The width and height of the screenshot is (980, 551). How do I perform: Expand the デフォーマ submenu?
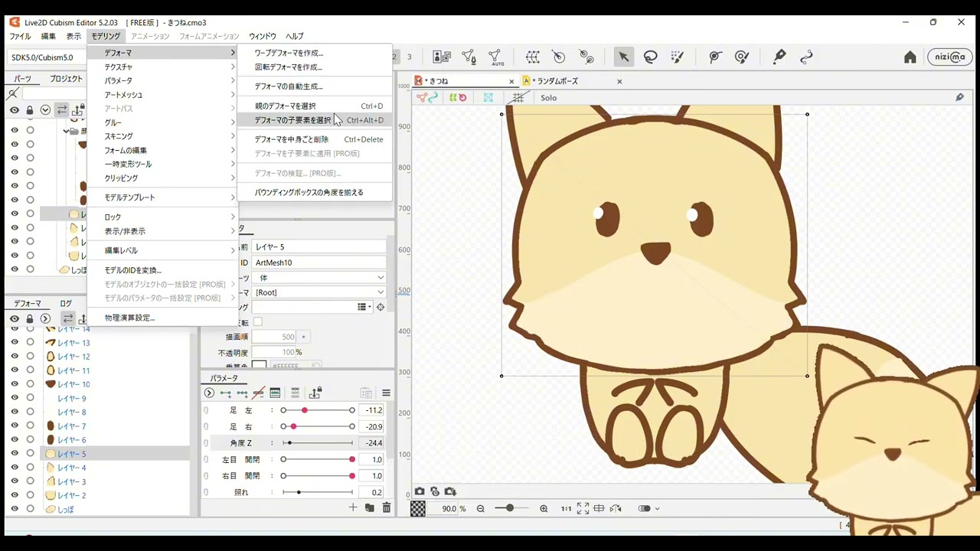(x=162, y=53)
